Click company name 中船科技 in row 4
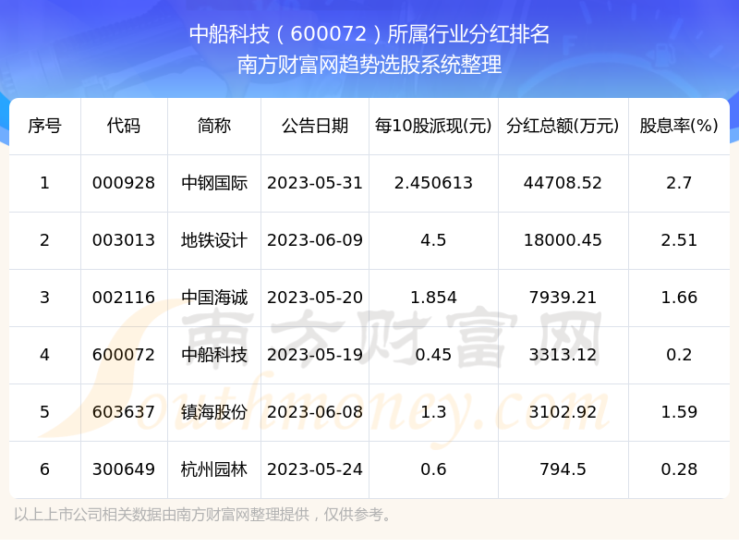Viewport: 739px width, 560px height. (x=214, y=355)
